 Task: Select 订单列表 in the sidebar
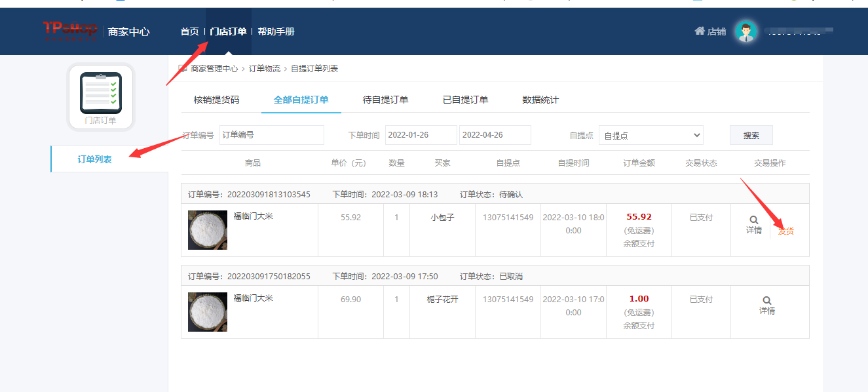pyautogui.click(x=95, y=159)
